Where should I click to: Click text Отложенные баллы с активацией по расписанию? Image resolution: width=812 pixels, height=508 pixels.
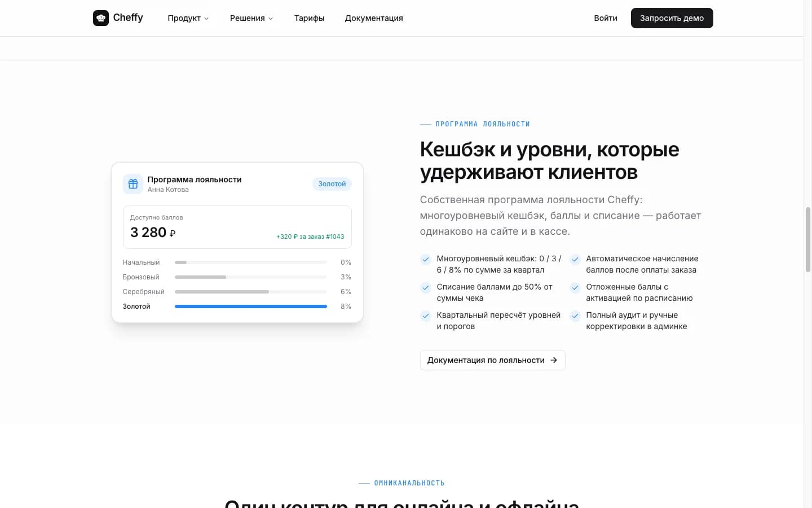click(639, 292)
